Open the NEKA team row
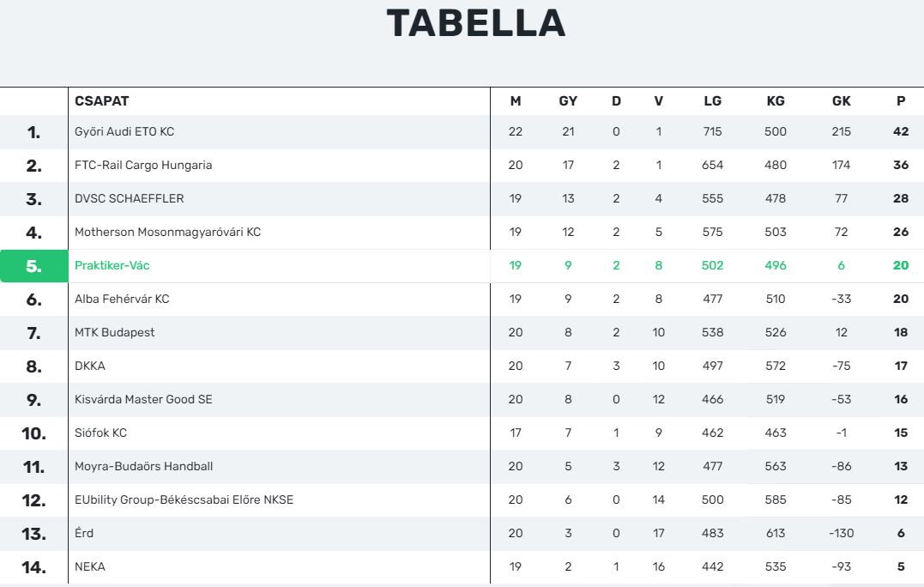The width and height of the screenshot is (924, 587). [462, 567]
